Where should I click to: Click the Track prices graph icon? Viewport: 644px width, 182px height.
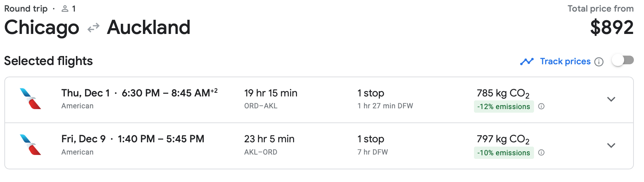(x=527, y=61)
